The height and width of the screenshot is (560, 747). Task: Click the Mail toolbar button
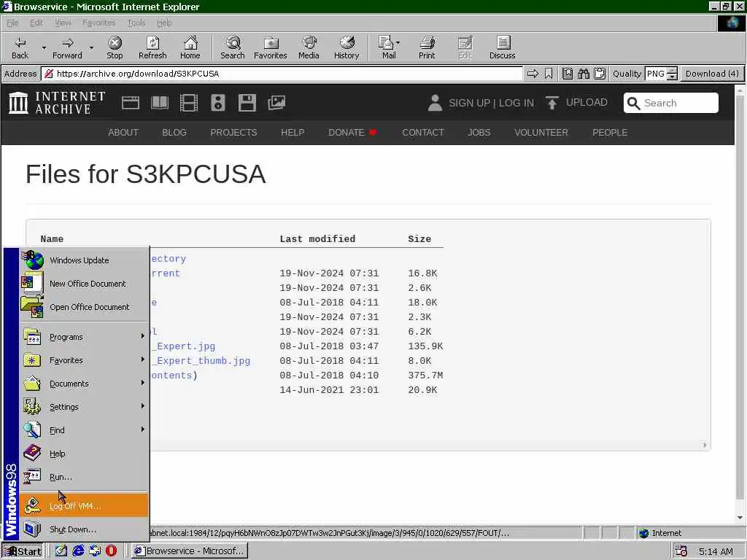(x=388, y=47)
